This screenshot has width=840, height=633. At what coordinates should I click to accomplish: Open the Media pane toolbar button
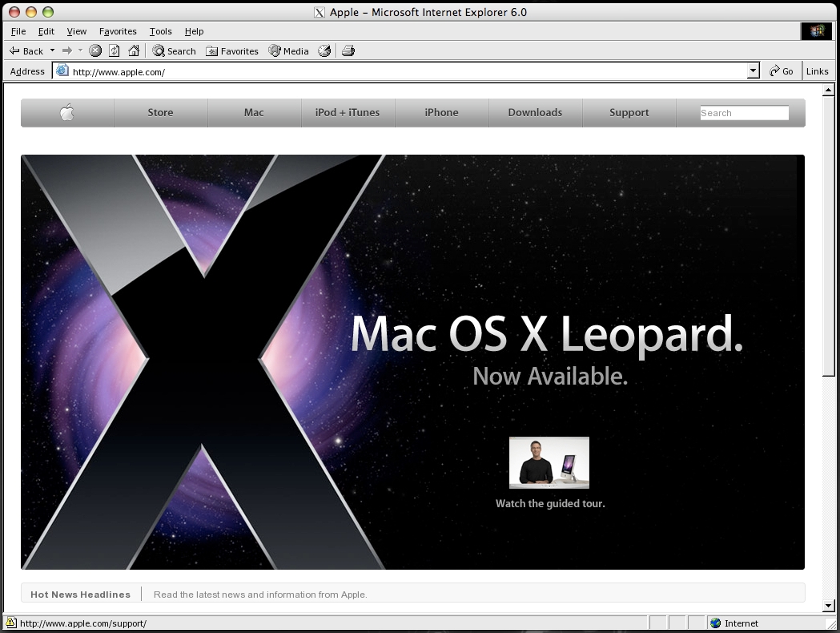289,51
